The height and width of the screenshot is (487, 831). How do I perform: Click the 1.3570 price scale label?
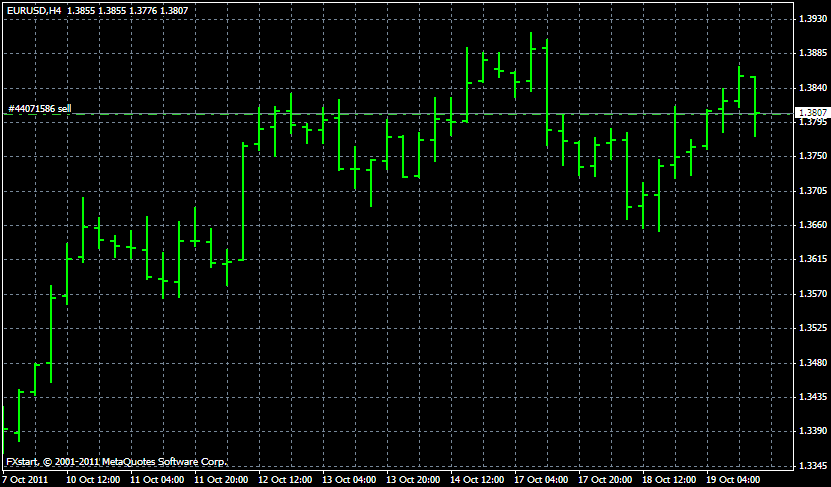pyautogui.click(x=813, y=294)
